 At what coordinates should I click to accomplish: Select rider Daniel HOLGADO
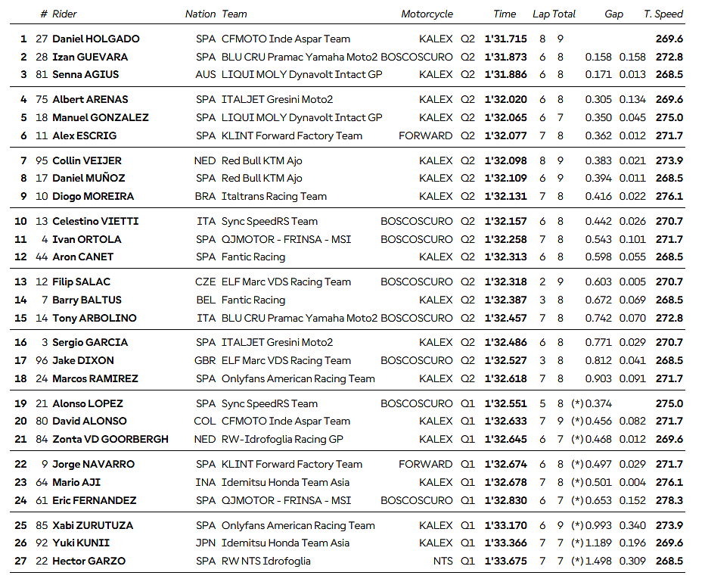(96, 39)
